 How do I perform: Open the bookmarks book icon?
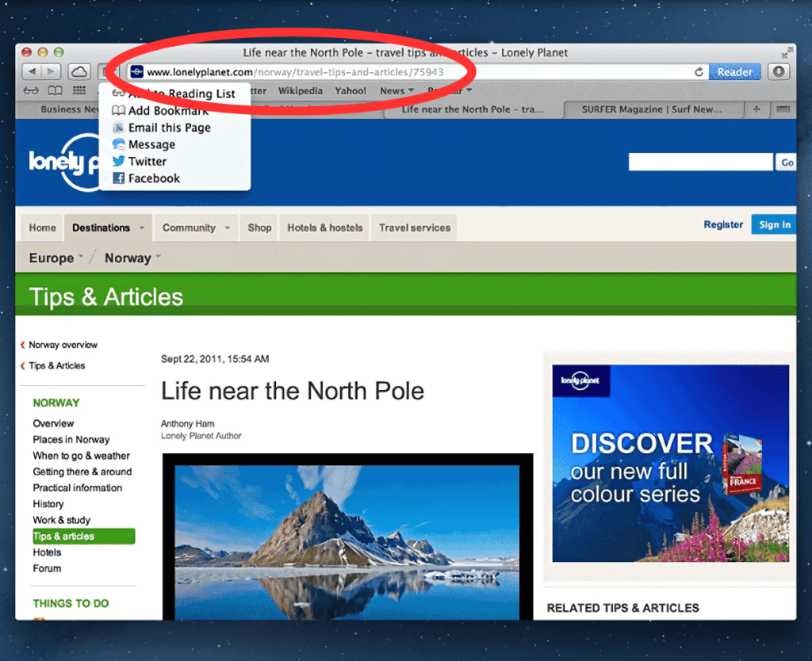55,91
